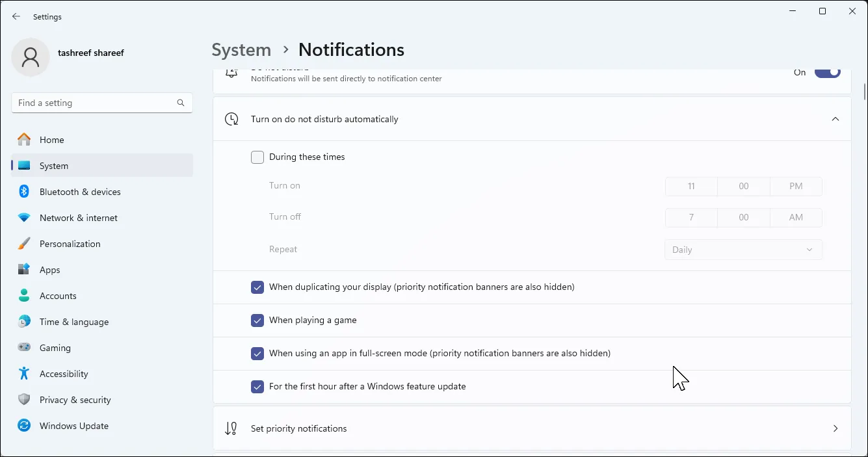The width and height of the screenshot is (868, 457).
Task: Go back using the arrow button
Action: pyautogui.click(x=16, y=16)
